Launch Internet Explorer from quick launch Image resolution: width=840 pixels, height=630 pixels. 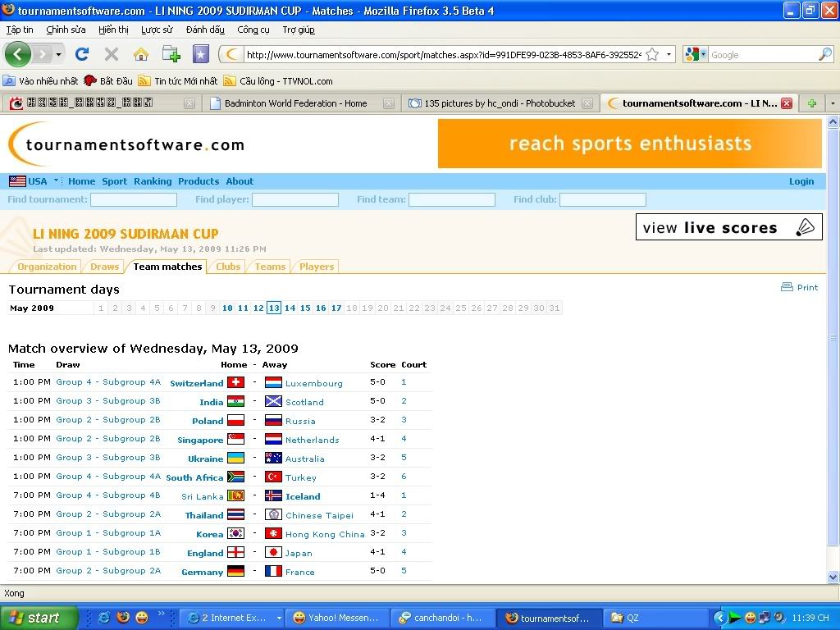[104, 618]
